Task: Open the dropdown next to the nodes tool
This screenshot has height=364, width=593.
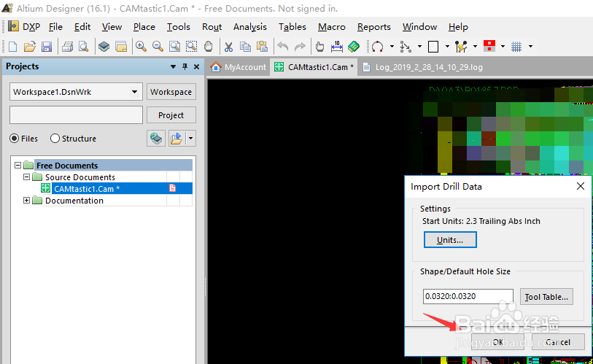Action: (x=419, y=47)
